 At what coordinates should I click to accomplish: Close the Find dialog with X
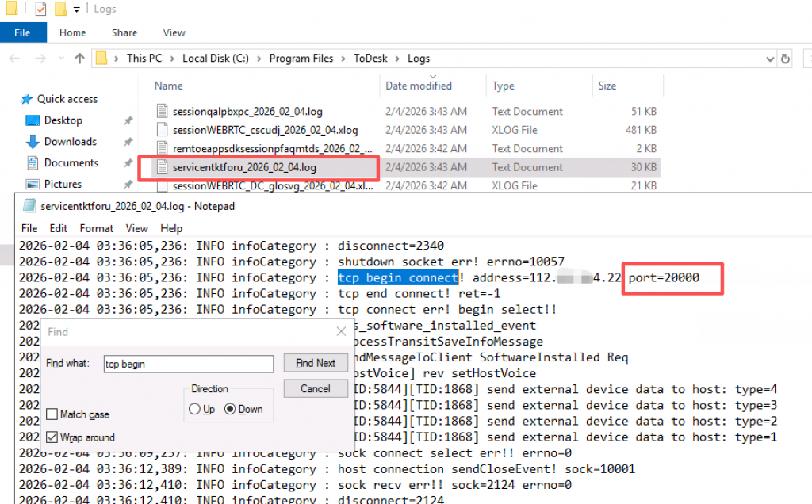click(341, 331)
